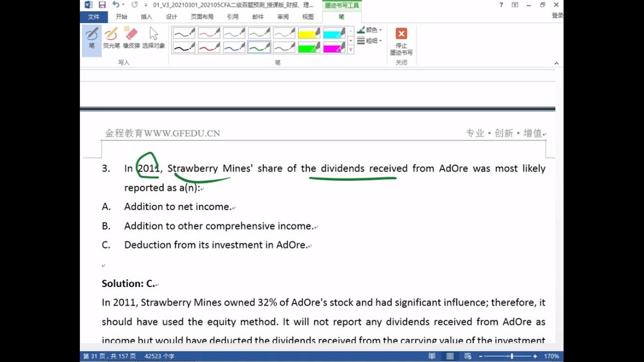
Task: Click the Undo arrow in title bar
Action: coord(116,5)
